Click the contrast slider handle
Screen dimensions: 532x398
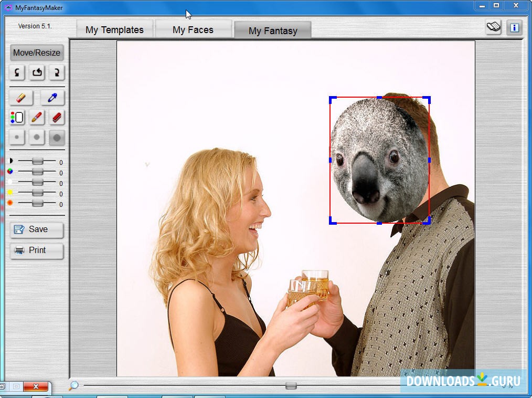pos(37,161)
